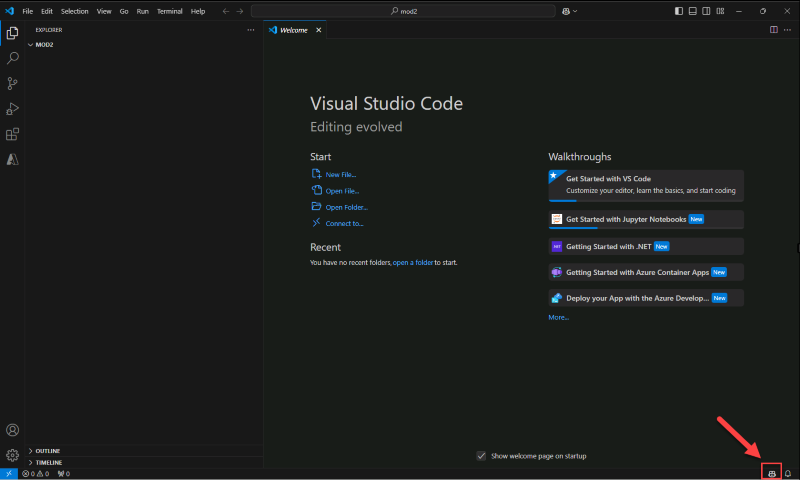Screen dimensions: 800x480
Task: Open the Run and Debug view
Action: coord(13,109)
